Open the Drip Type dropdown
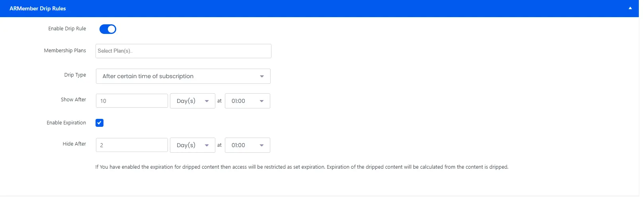Screen dimensions: 644x201 183,76
